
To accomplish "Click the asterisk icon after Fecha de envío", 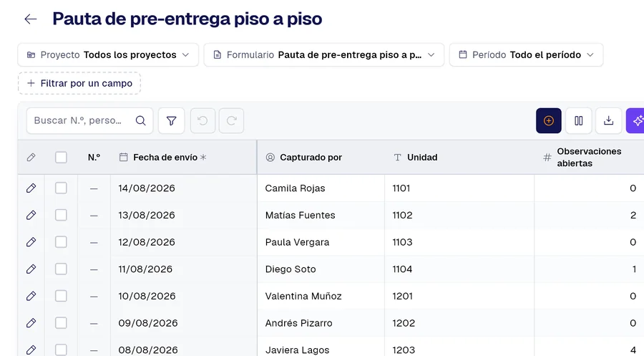I will coord(203,157).
